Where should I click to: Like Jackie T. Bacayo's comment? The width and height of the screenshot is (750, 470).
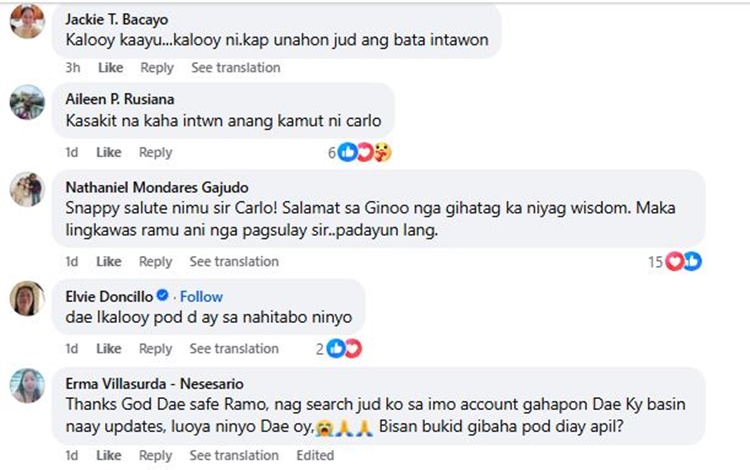pyautogui.click(x=110, y=67)
